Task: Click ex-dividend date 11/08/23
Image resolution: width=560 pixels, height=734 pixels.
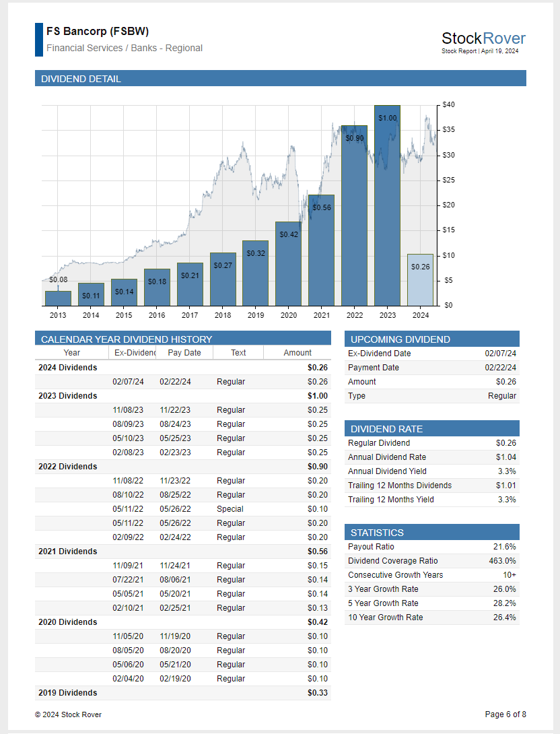Action: coord(128,410)
